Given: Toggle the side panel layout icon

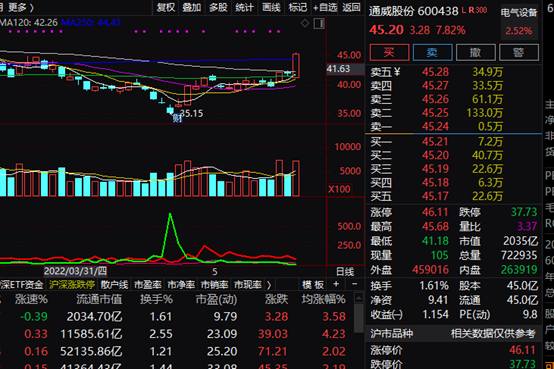Looking at the screenshot, I should [x=319, y=23].
